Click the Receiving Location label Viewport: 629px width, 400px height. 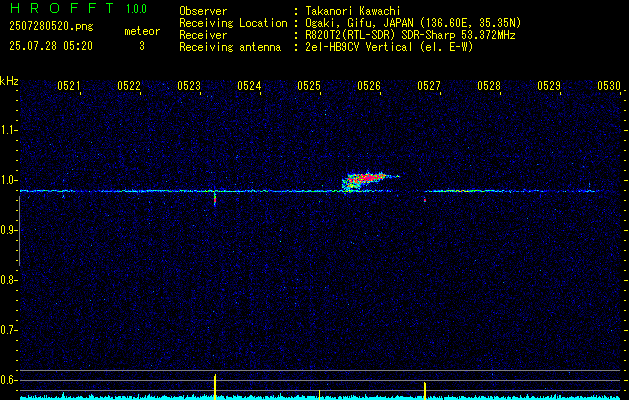tap(233, 23)
